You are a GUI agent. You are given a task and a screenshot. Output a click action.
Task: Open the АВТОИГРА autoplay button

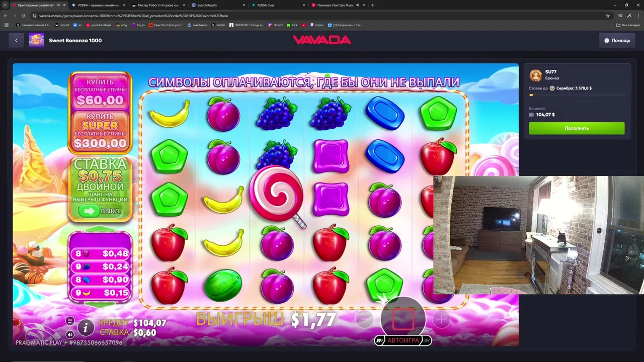[403, 340]
